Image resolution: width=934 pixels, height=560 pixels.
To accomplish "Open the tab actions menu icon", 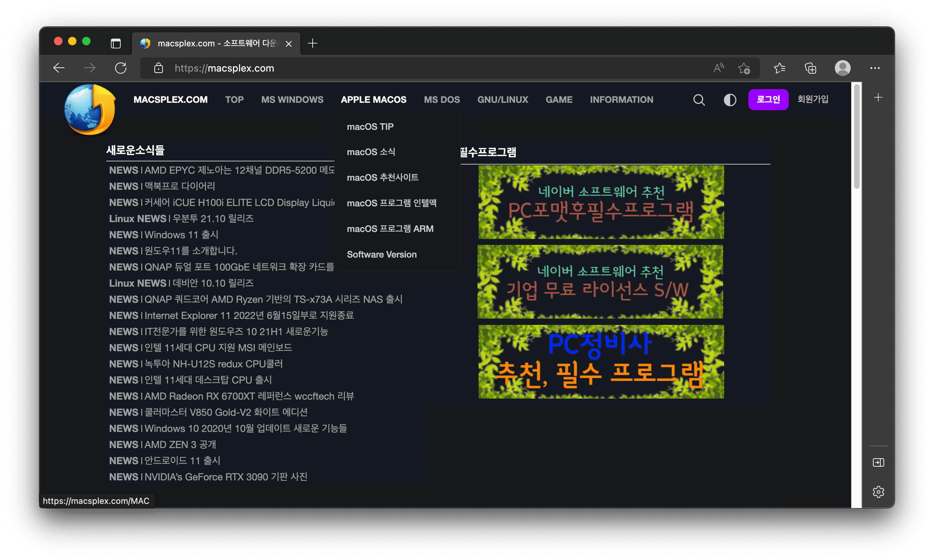I will [x=116, y=44].
